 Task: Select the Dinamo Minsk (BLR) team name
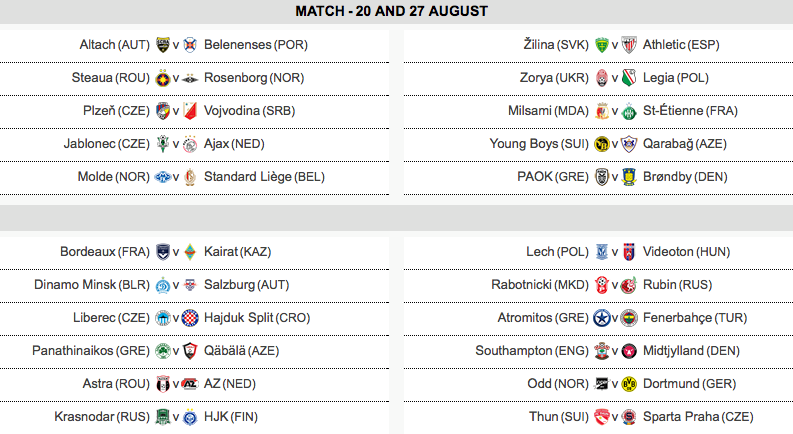pos(92,285)
